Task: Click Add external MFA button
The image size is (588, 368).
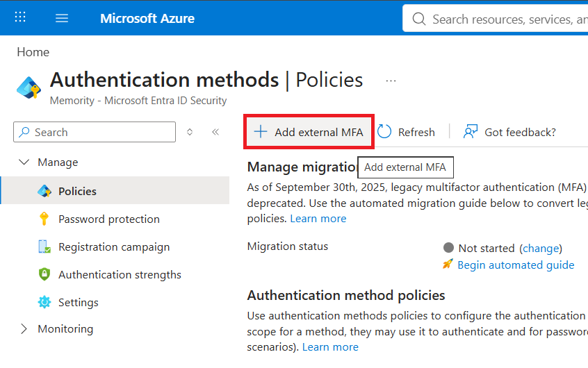Action: tap(309, 132)
